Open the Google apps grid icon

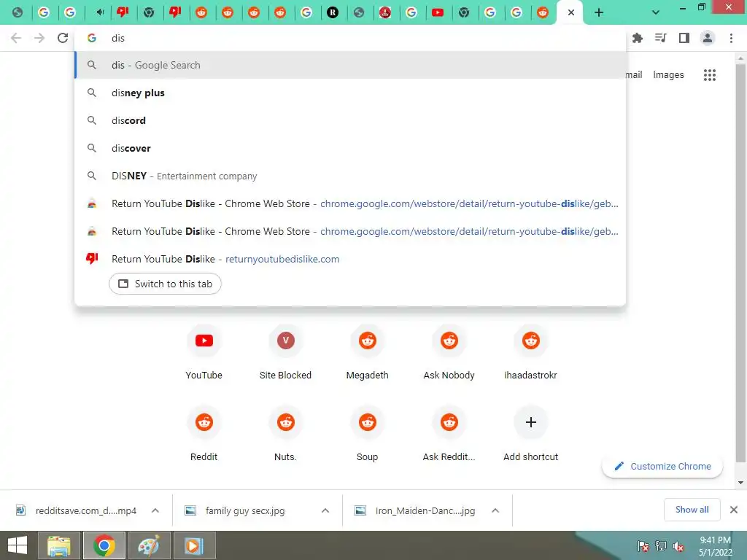coord(709,75)
